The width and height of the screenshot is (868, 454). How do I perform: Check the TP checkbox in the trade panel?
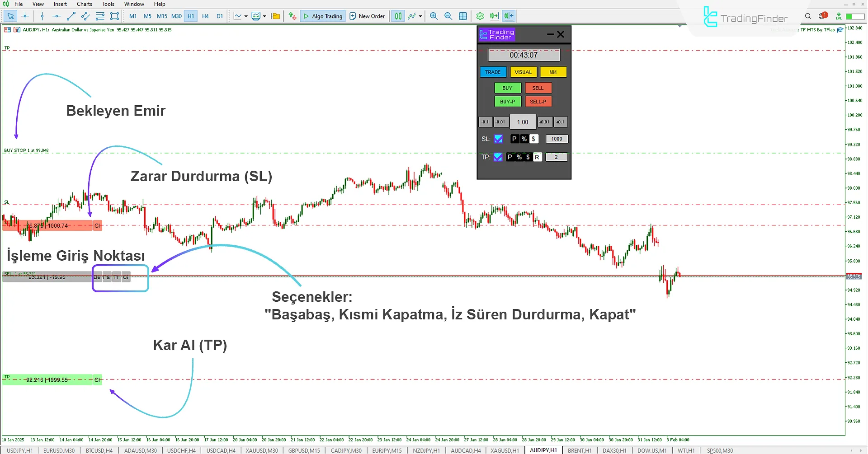click(x=498, y=157)
